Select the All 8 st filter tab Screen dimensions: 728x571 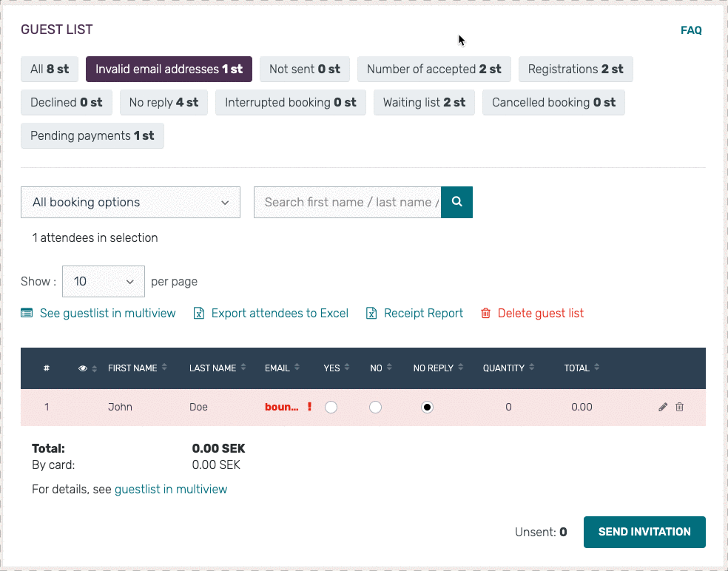tap(50, 70)
